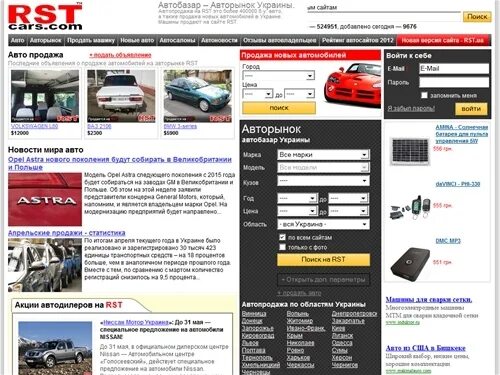Open the BMW 3-series listing link

pyautogui.click(x=180, y=126)
